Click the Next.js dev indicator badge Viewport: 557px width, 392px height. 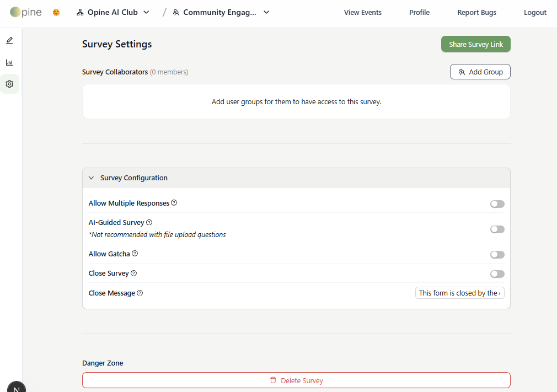tap(17, 386)
